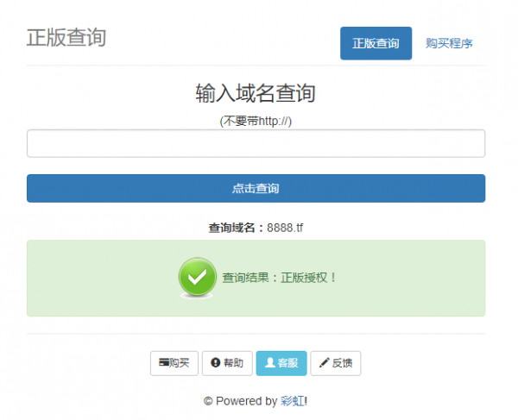518x420 pixels.
Task: Click the (不要带http://) hint text
Action: [256, 121]
